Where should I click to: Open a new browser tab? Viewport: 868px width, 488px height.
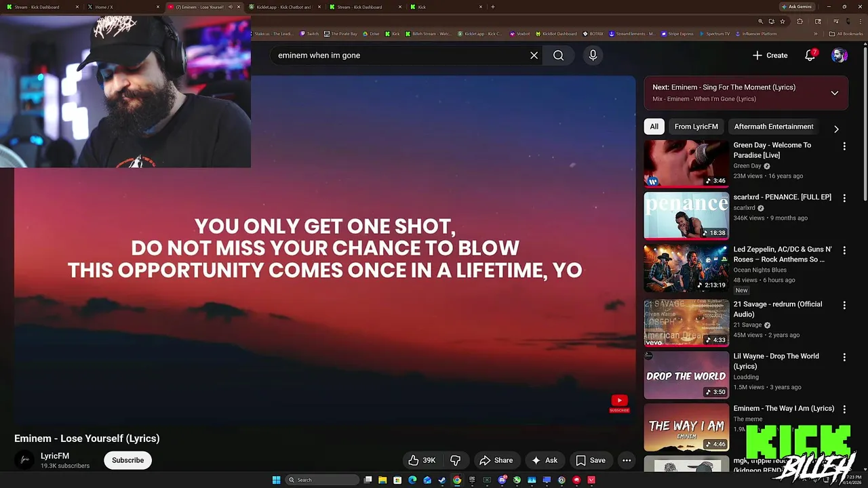(493, 7)
